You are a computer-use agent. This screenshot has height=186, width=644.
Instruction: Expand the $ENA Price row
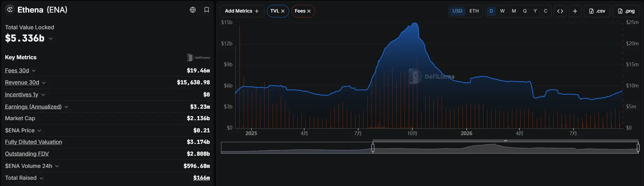(39, 131)
